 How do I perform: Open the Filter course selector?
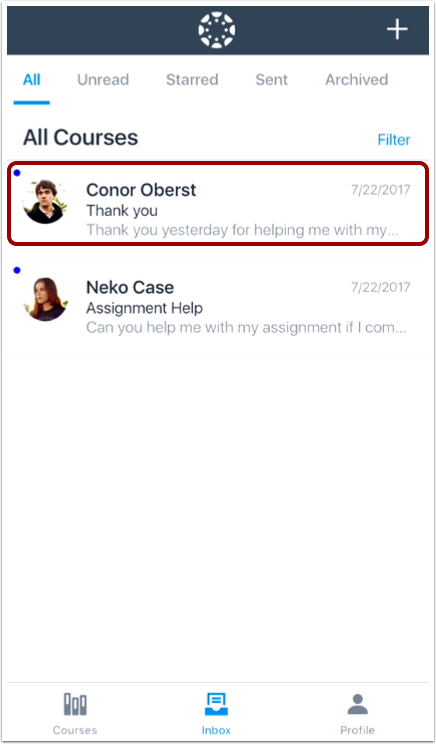pyautogui.click(x=394, y=140)
